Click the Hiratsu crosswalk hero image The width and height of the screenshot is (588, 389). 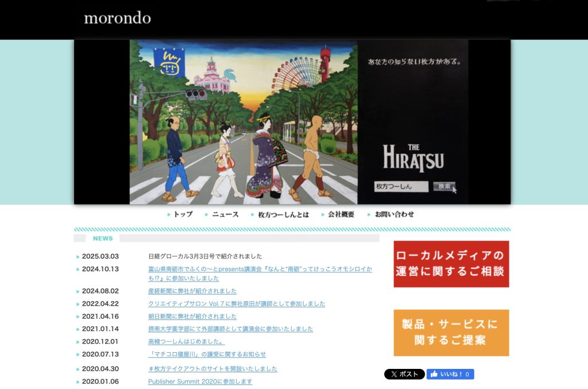coord(243,122)
